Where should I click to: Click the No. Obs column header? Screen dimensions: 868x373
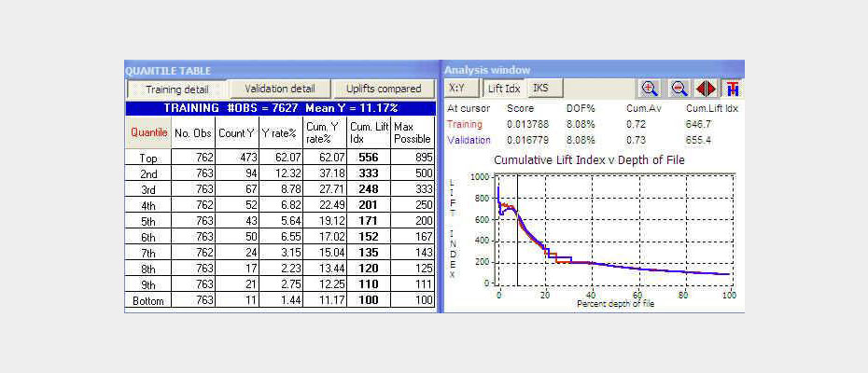(x=193, y=132)
